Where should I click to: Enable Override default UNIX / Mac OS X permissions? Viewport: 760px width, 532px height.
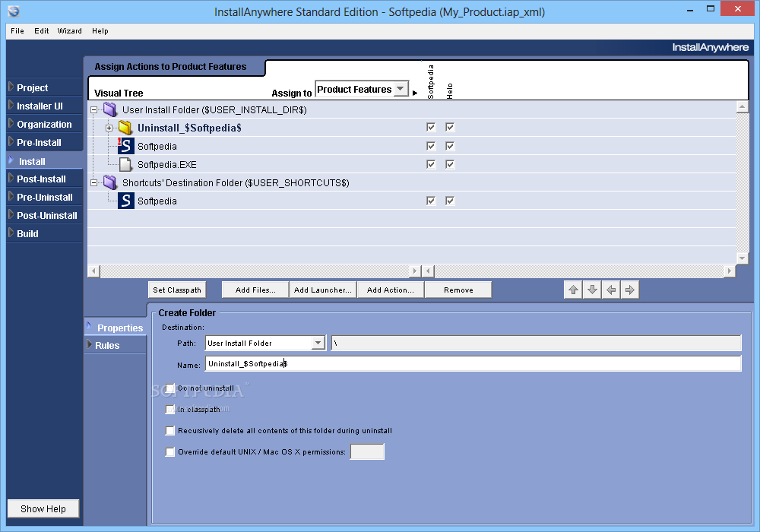click(x=170, y=452)
